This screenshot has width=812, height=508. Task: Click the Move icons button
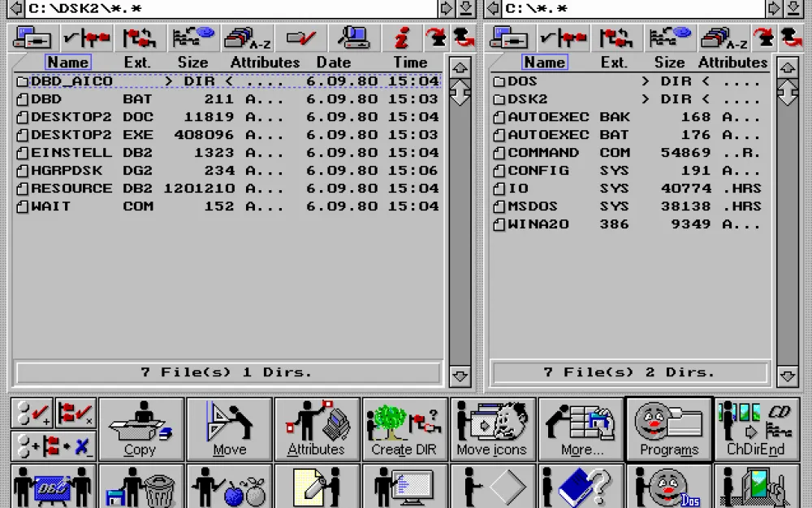pos(493,430)
